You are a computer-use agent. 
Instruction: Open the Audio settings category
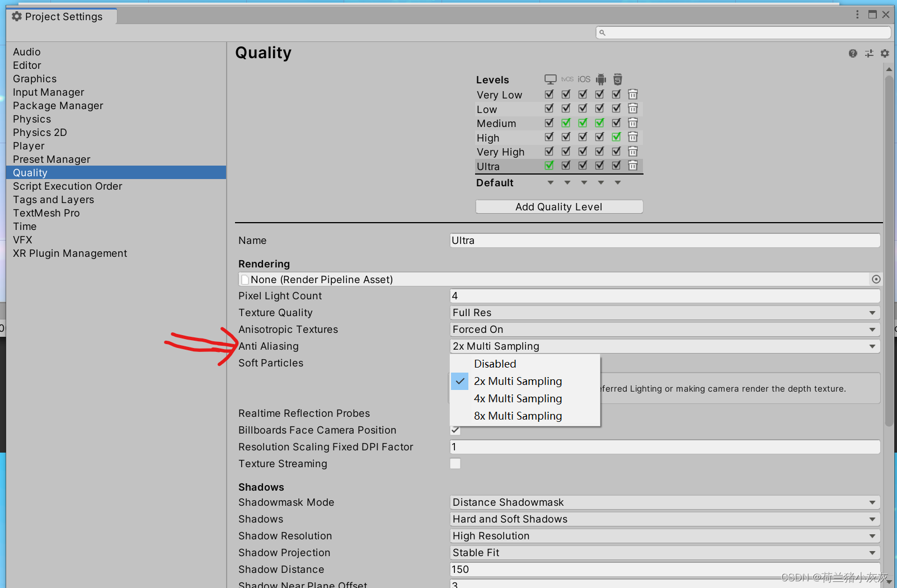(27, 52)
